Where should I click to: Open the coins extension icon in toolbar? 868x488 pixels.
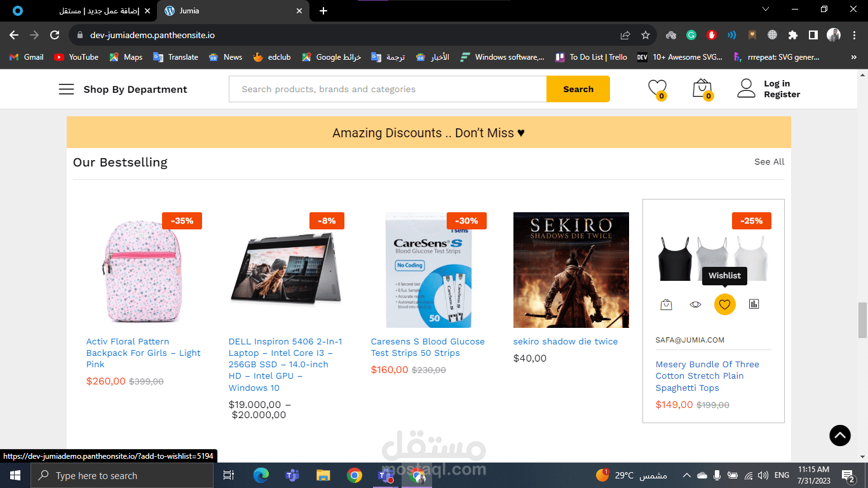point(671,35)
